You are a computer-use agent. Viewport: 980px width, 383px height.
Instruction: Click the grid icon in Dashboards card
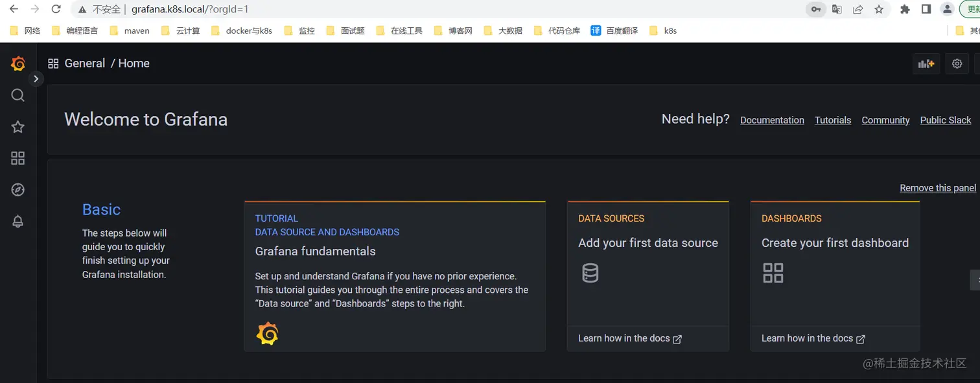coord(773,273)
